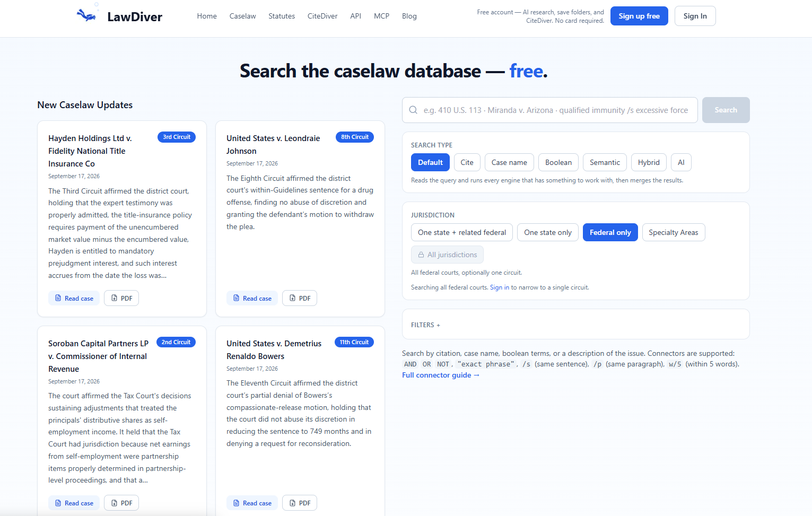Image resolution: width=812 pixels, height=516 pixels.
Task: Choose Case name search type
Action: (509, 162)
